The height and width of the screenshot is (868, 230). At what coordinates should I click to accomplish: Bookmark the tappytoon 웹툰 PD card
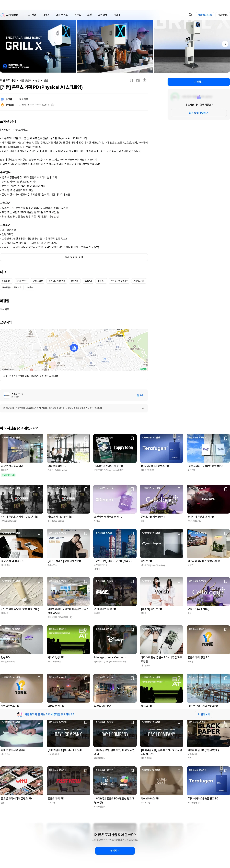[x=132, y=438]
